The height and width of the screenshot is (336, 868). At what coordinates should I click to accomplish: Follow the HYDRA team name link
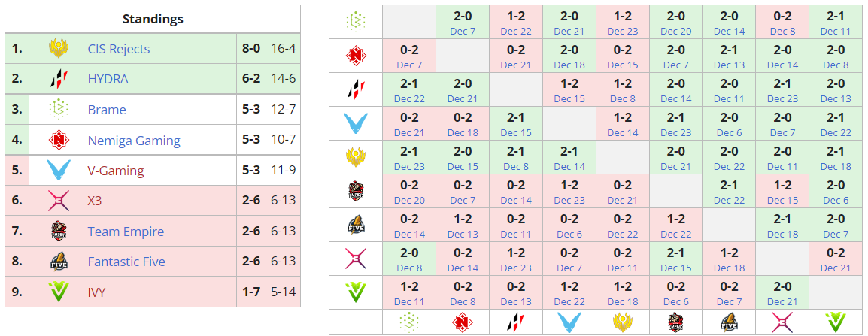[108, 79]
